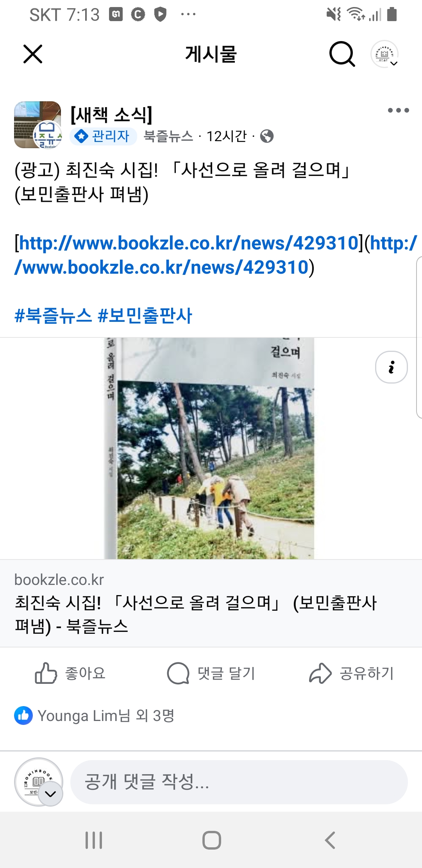The image size is (422, 868).
Task: Tap the 관리자 admin badge
Action: click(103, 136)
